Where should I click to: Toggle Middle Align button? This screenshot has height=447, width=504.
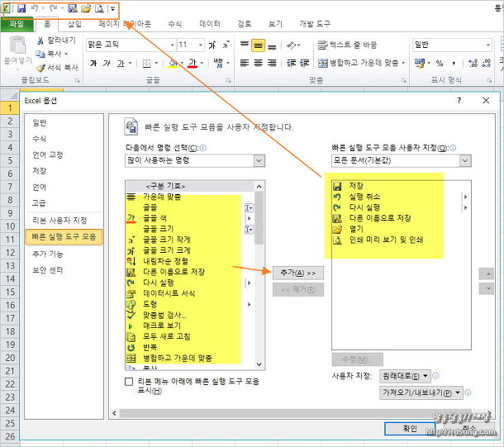tap(258, 45)
